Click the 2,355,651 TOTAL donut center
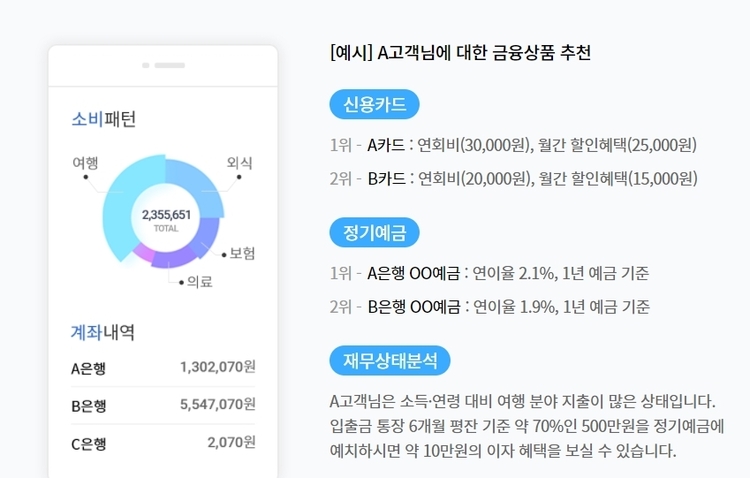This screenshot has width=750, height=478. 166,220
